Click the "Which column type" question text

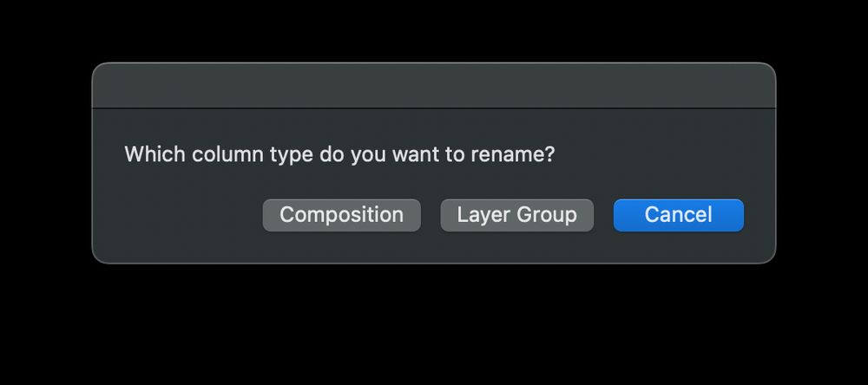339,155
